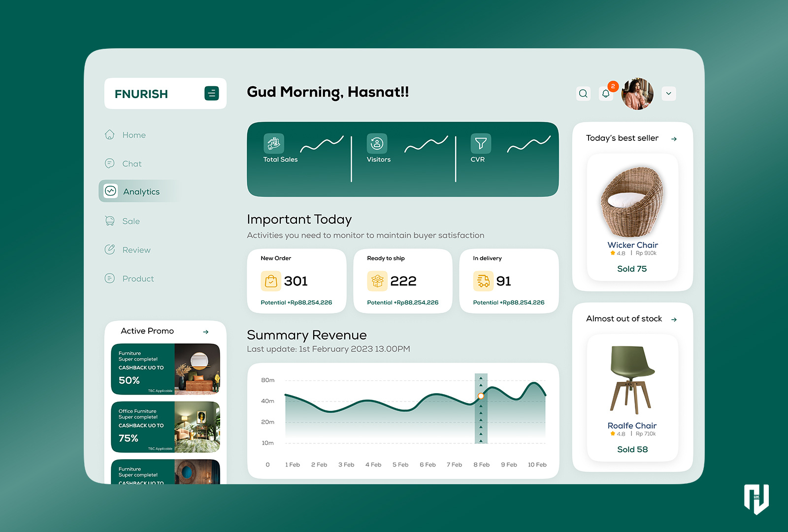This screenshot has height=532, width=788.
Task: Open the Almost out of stock arrow
Action: [x=674, y=319]
